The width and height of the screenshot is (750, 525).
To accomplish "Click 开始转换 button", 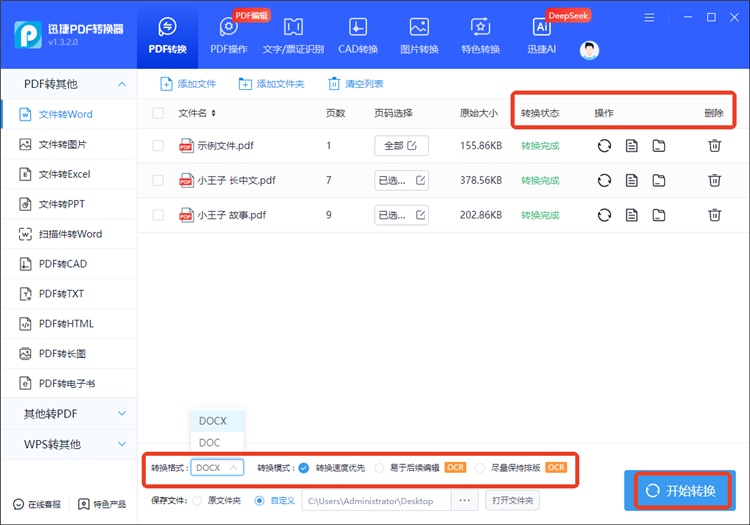I will 680,491.
